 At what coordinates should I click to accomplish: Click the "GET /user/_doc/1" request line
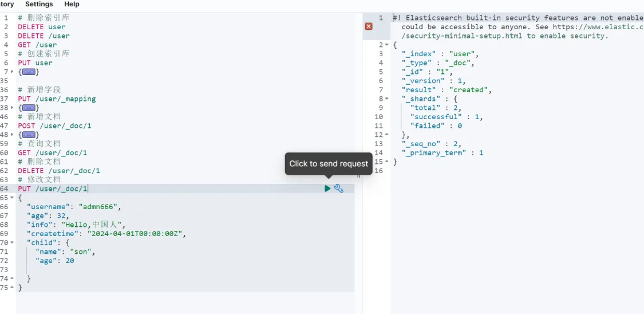[x=53, y=153]
